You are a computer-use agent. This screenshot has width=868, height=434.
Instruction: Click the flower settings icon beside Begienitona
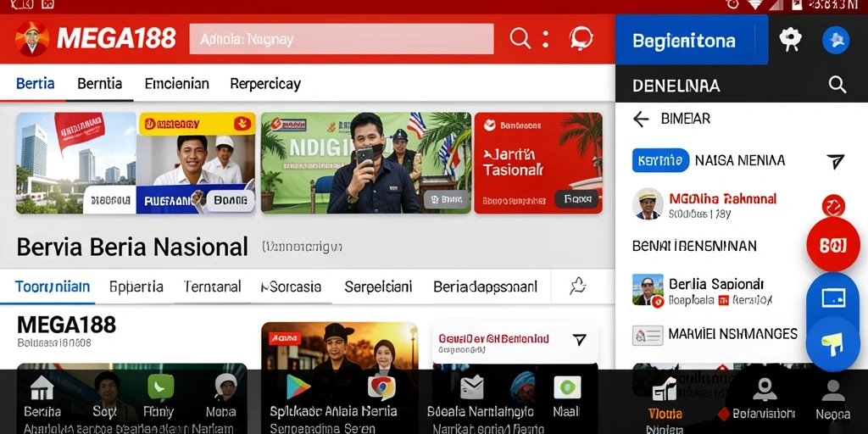click(791, 39)
